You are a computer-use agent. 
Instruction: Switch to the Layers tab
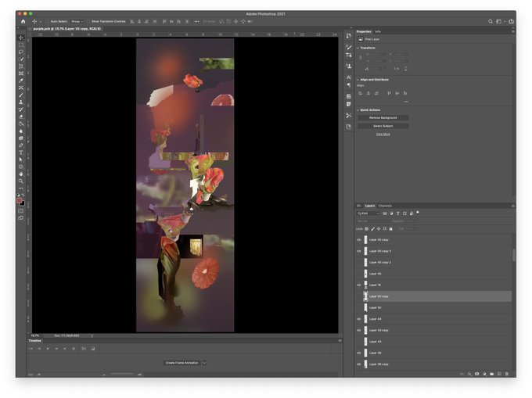(x=370, y=206)
